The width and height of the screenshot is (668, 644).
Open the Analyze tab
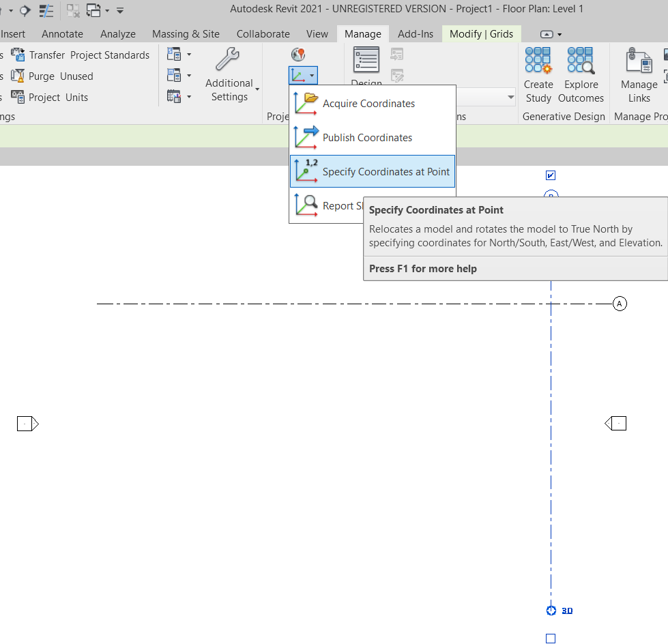[118, 34]
